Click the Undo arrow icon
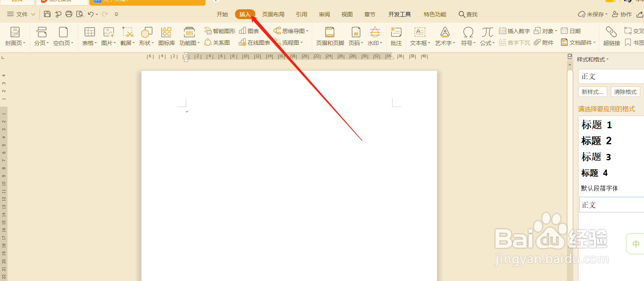 91,14
